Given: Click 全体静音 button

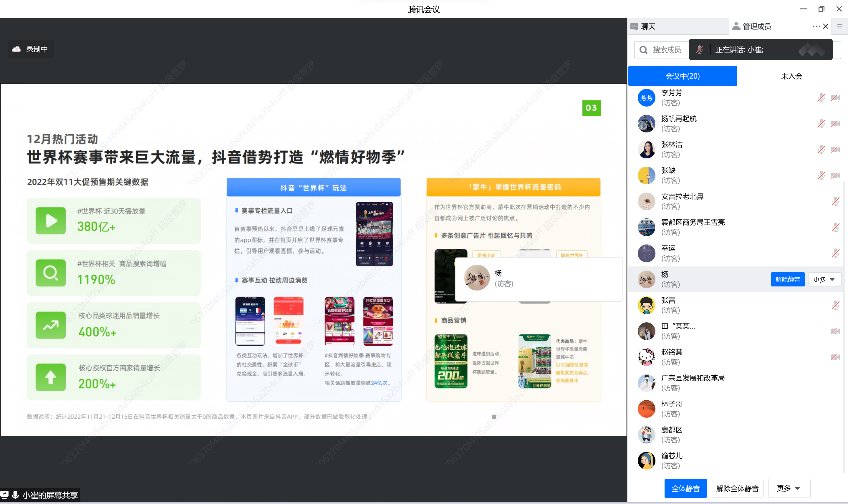Looking at the screenshot, I should click(x=685, y=488).
